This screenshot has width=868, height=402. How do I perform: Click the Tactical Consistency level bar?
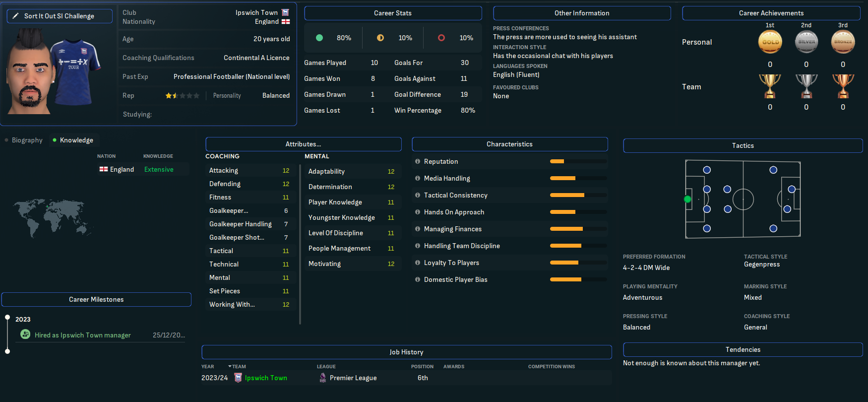tap(578, 195)
